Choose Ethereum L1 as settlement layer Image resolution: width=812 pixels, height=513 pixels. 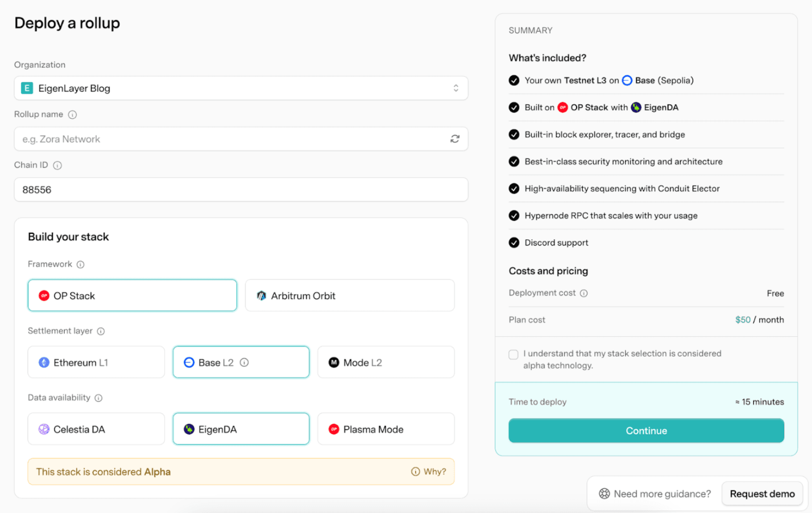96,362
